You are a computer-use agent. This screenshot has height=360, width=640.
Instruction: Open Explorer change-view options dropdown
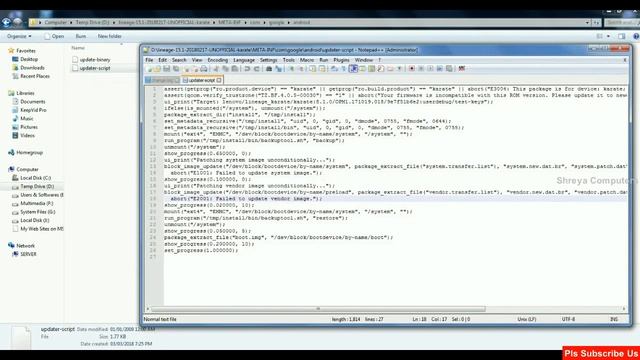tap(608, 36)
